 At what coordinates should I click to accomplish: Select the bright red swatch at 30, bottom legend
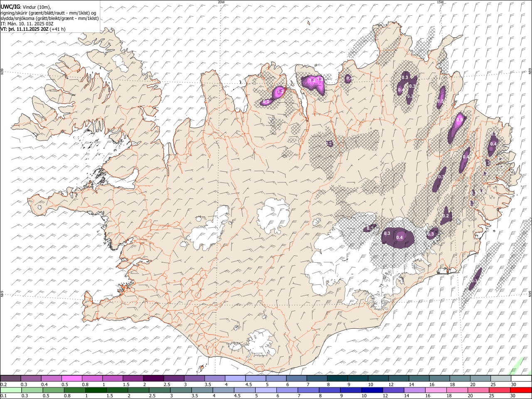521,390
